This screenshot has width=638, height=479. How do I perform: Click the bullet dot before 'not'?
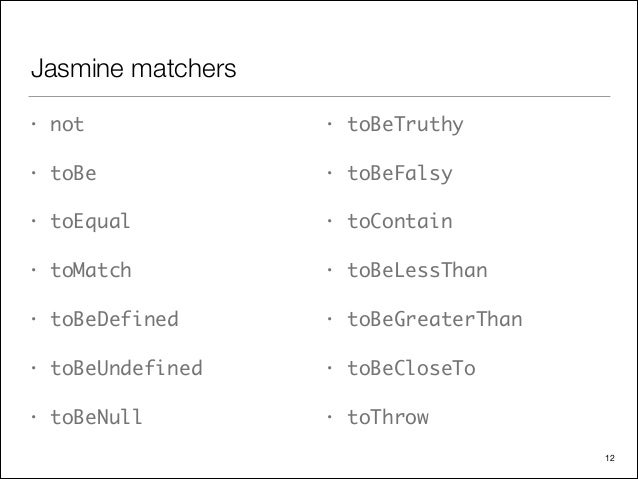pos(34,124)
